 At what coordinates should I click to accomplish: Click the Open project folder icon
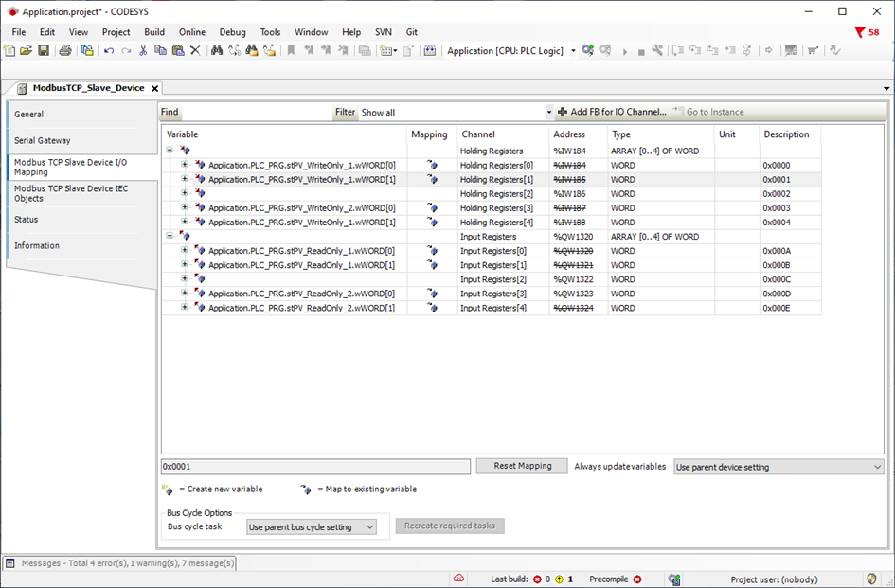click(26, 50)
